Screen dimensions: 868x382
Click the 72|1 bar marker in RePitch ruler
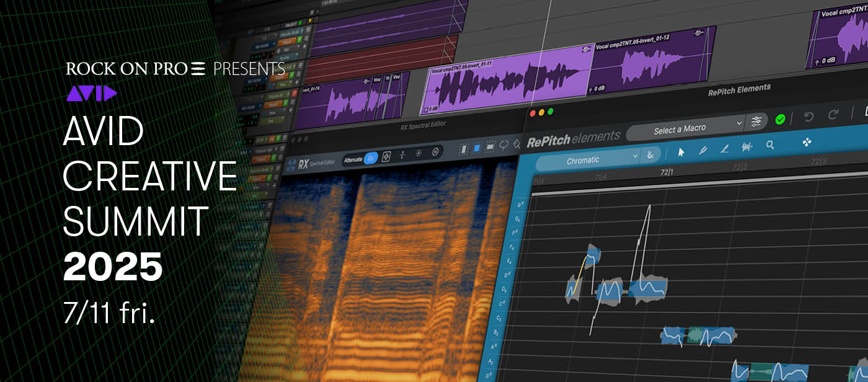[x=667, y=172]
